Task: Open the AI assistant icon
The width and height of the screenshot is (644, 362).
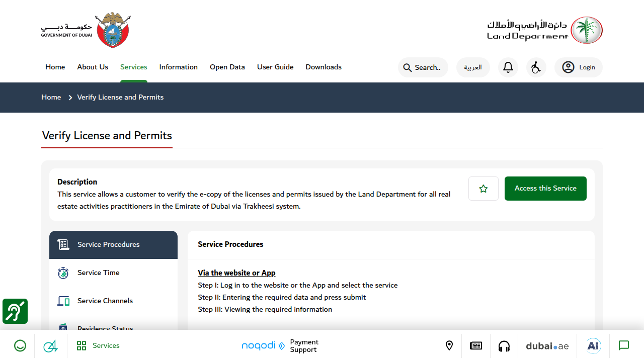Action: [594, 346]
